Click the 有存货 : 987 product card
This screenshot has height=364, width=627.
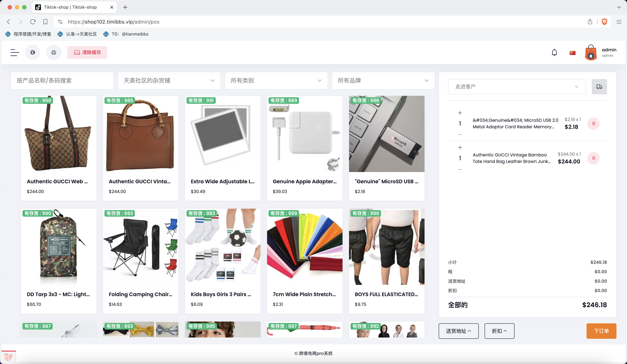59,329
